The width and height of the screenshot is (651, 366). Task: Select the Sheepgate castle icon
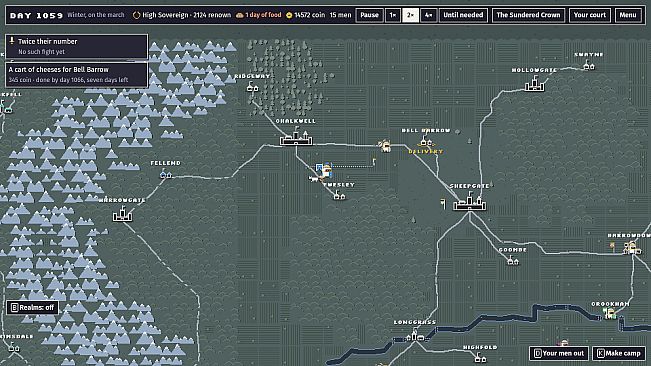(x=470, y=202)
